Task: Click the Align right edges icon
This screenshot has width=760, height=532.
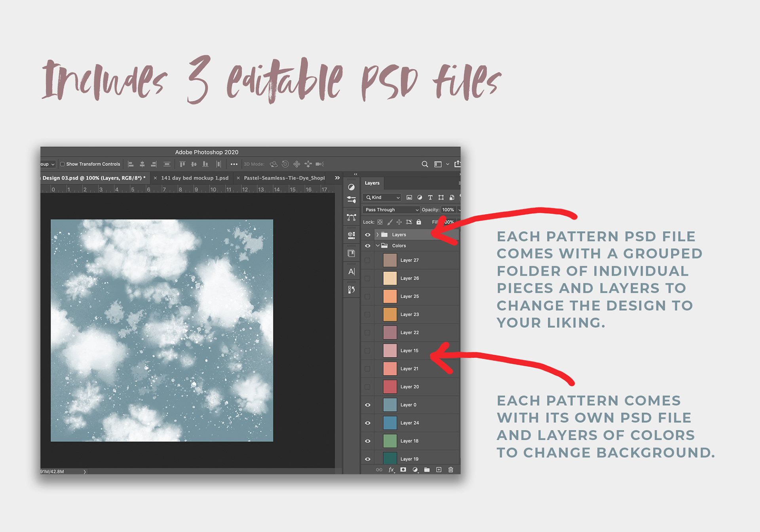Action: (154, 164)
